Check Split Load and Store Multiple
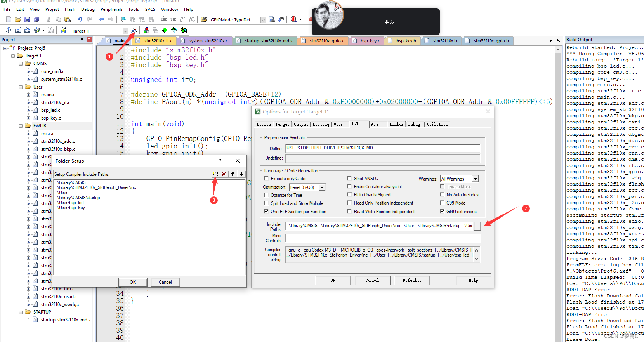Image resolution: width=644 pixels, height=342 pixels. click(266, 203)
